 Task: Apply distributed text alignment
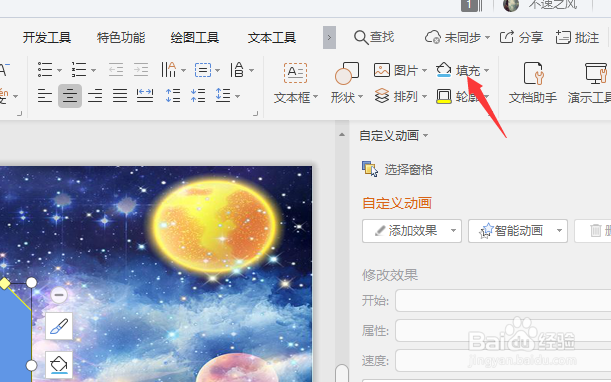(x=145, y=96)
